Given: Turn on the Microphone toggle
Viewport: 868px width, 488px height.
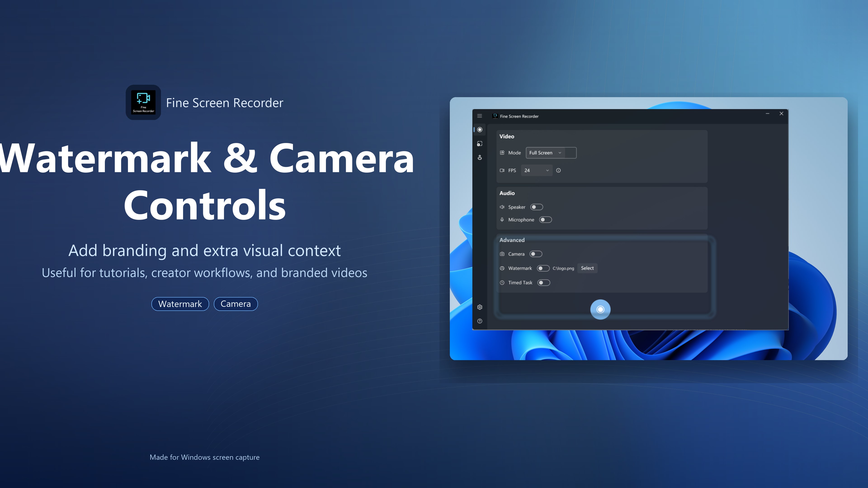Looking at the screenshot, I should 545,220.
